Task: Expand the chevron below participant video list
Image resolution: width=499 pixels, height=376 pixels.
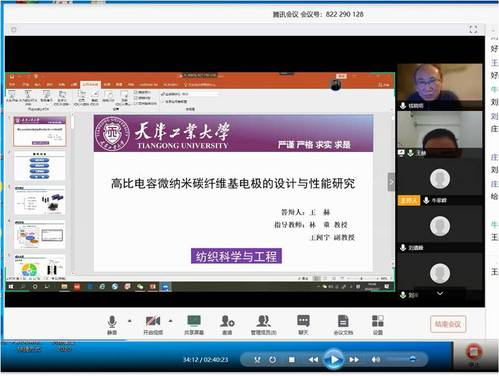Action: [x=440, y=293]
